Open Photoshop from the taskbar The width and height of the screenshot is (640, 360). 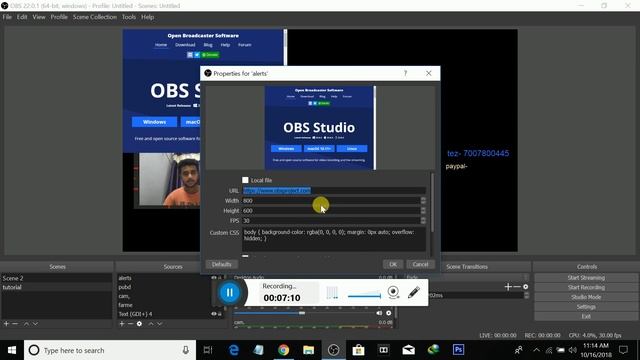click(458, 350)
